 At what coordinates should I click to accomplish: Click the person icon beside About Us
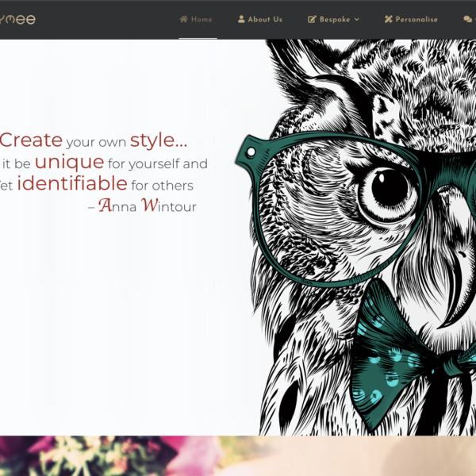241,19
